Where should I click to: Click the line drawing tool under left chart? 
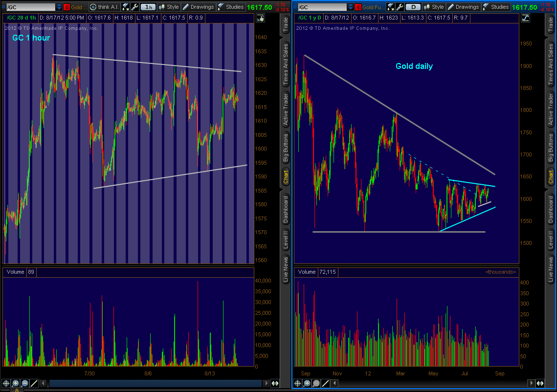coord(34,384)
